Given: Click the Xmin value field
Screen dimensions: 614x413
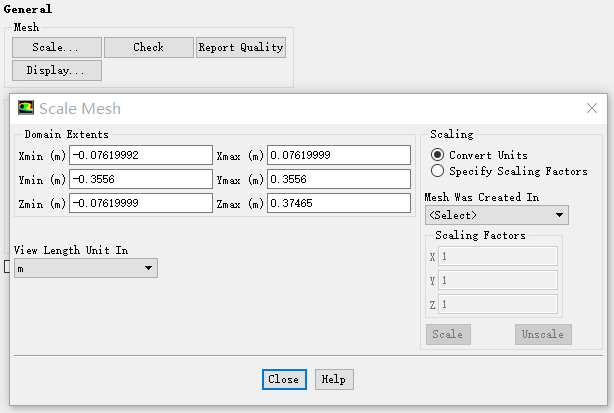Looking at the screenshot, I should [x=141, y=155].
